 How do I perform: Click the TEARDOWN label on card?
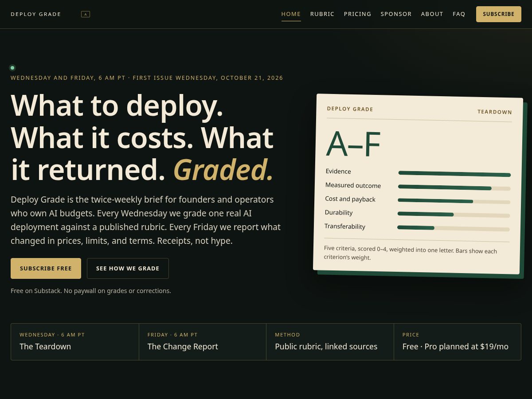(495, 112)
